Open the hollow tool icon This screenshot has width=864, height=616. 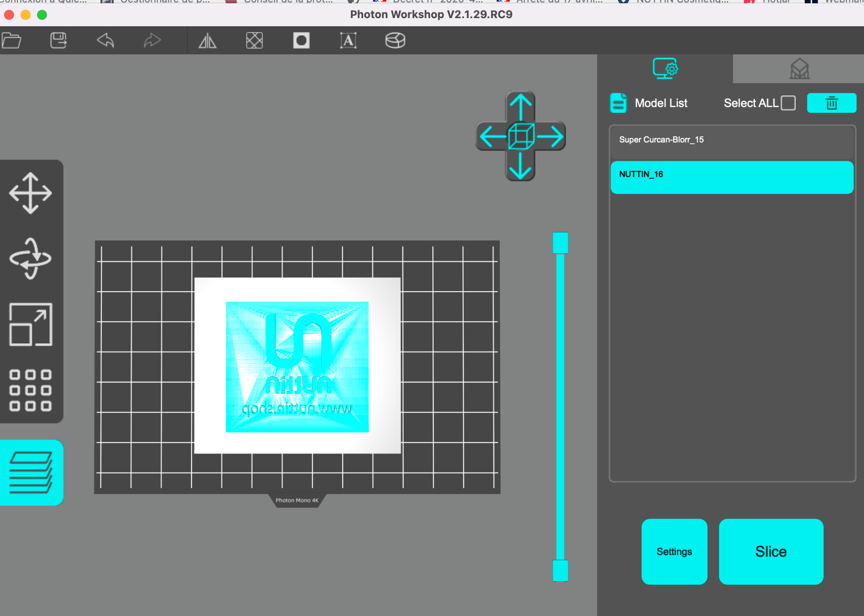coord(254,41)
